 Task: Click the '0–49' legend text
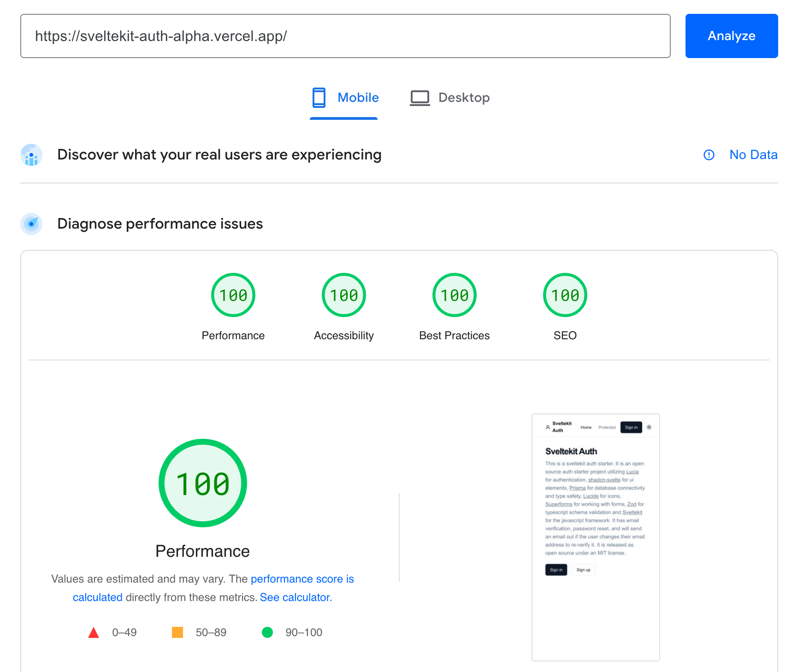[x=124, y=632]
